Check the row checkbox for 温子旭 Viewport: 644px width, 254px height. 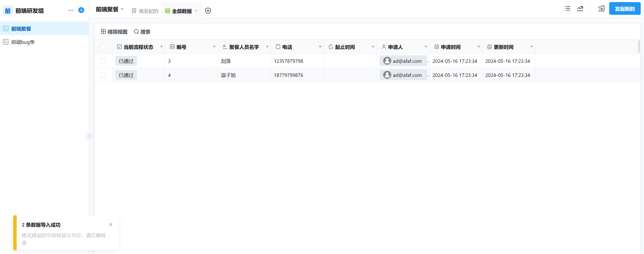(x=103, y=75)
